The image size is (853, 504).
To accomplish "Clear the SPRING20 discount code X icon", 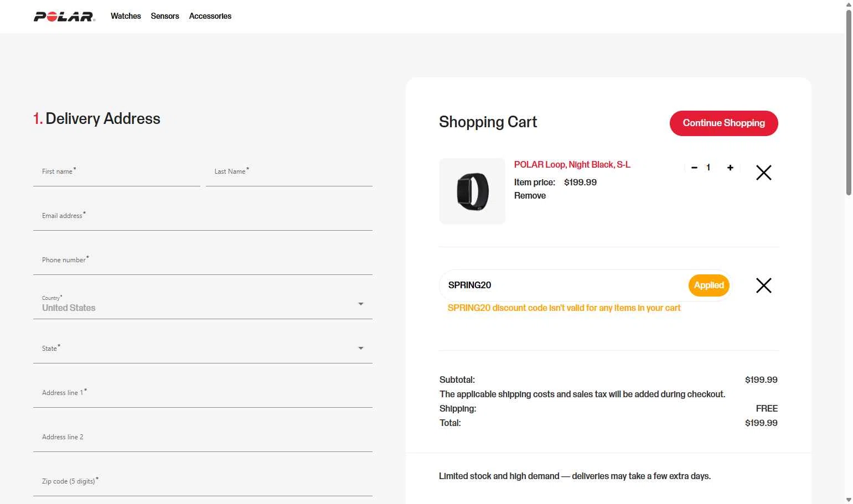I will [x=763, y=285].
